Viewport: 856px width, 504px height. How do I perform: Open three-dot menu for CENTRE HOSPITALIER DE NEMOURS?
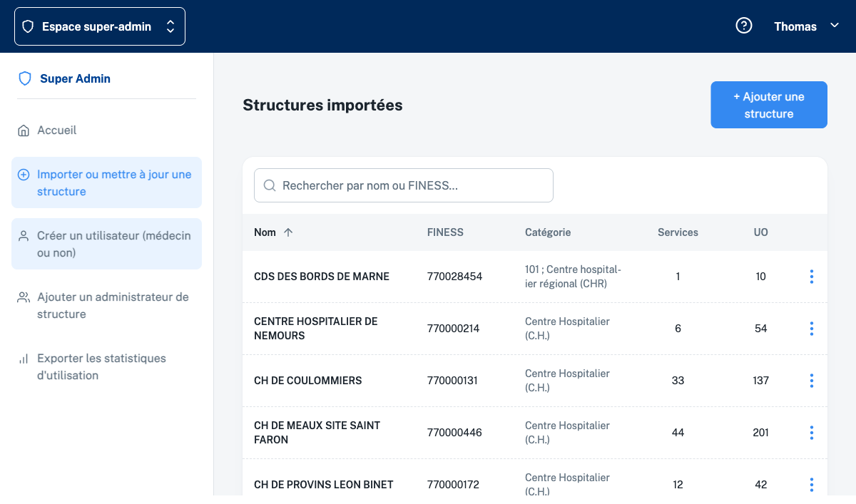(x=812, y=329)
